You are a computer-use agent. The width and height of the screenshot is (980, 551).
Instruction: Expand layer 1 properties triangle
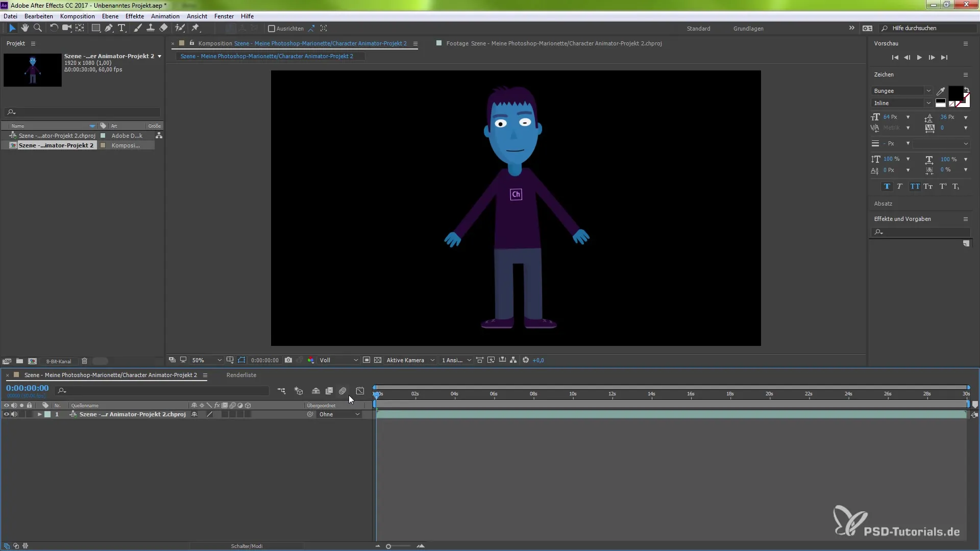(x=39, y=415)
